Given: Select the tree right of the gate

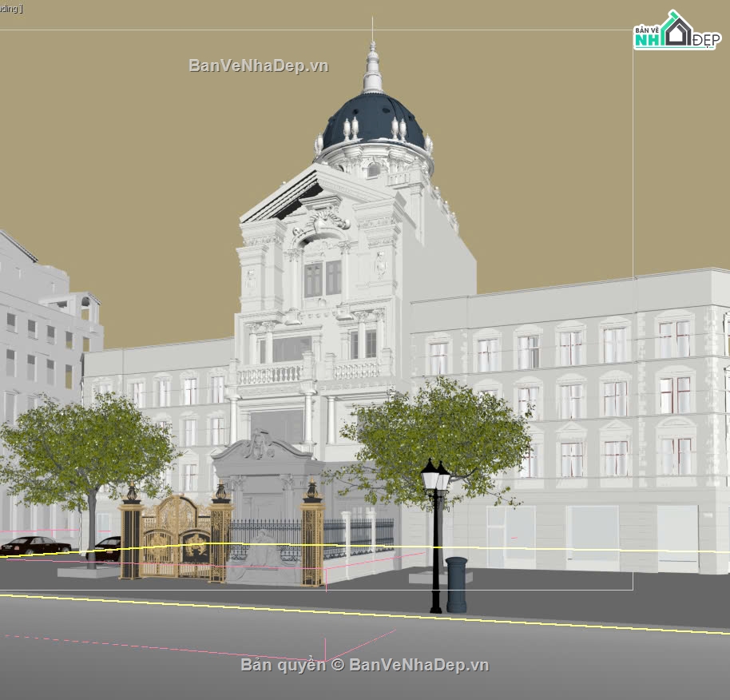Looking at the screenshot, I should 443,436.
